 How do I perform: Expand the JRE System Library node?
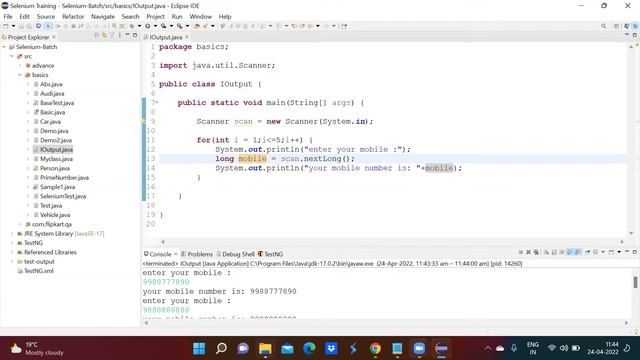tap(12, 234)
